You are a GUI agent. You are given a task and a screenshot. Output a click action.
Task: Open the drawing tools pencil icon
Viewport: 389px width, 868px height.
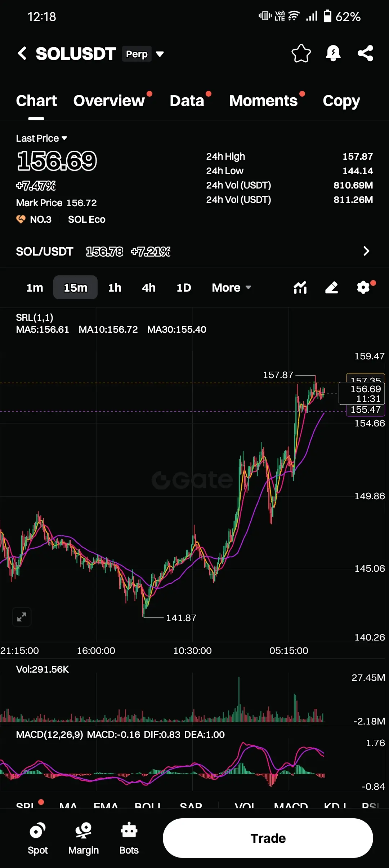click(331, 287)
